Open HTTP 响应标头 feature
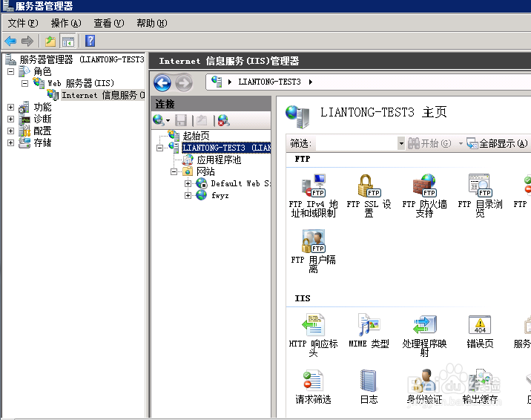This screenshot has height=420, width=531. (313, 335)
